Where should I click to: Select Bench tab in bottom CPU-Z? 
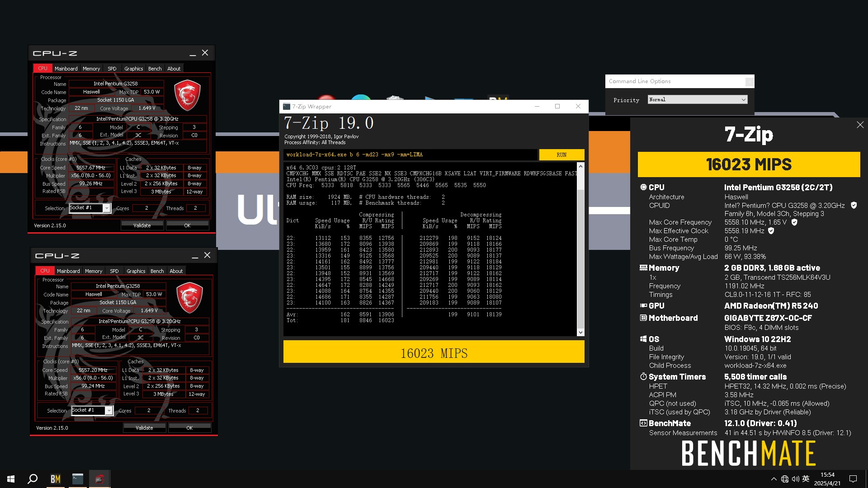[x=157, y=271]
